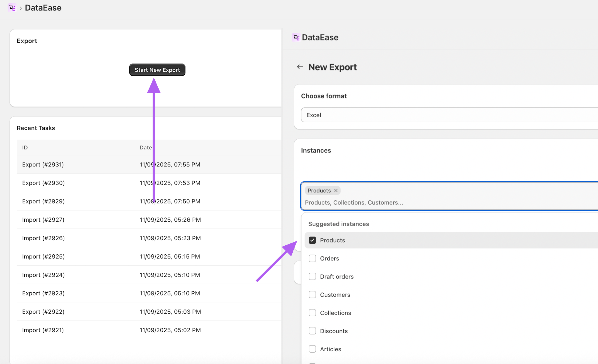Image resolution: width=598 pixels, height=364 pixels.
Task: Remove the Products tag with x
Action: (336, 191)
